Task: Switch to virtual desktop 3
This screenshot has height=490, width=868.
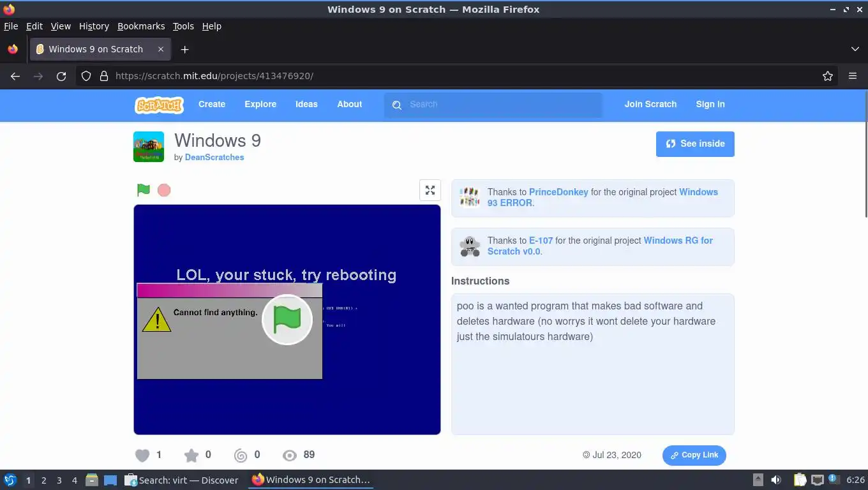Action: (59, 480)
